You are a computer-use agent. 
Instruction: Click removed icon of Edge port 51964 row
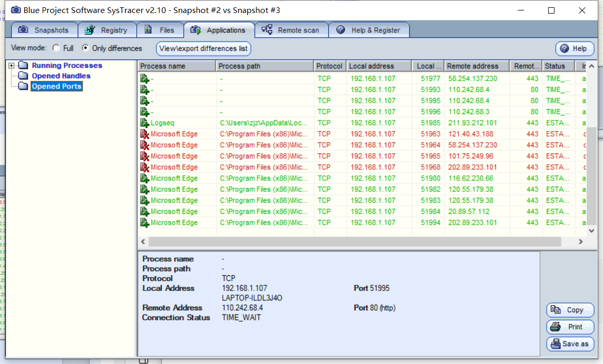pos(145,145)
